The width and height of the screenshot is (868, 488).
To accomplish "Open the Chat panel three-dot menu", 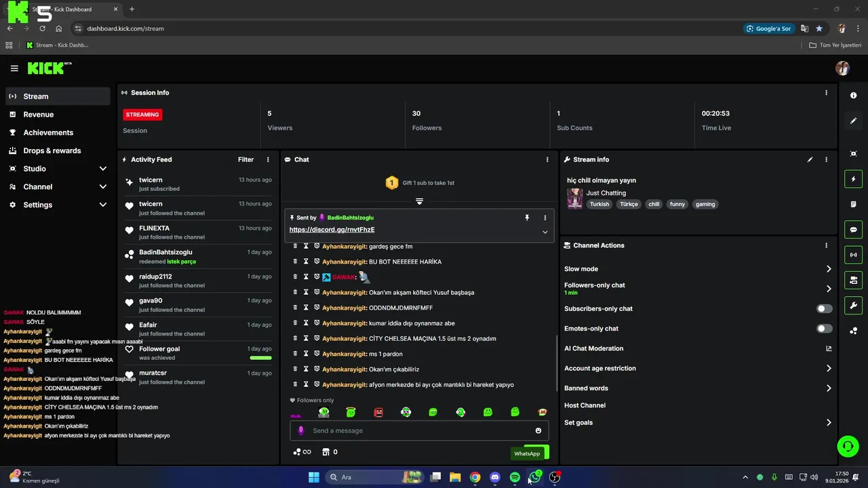I will tap(547, 160).
